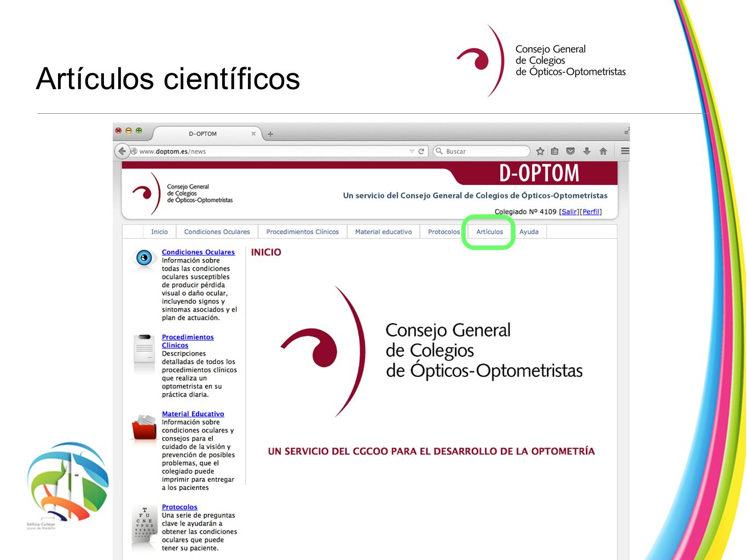Click the Consejo General logo in site header
This screenshot has height=560, width=747.
pyautogui.click(x=182, y=194)
